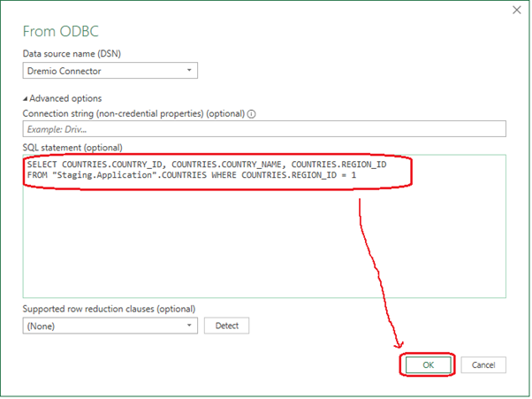Expand the Supported row reduction clauses dropdown
The height and width of the screenshot is (399, 532).
coord(190,326)
